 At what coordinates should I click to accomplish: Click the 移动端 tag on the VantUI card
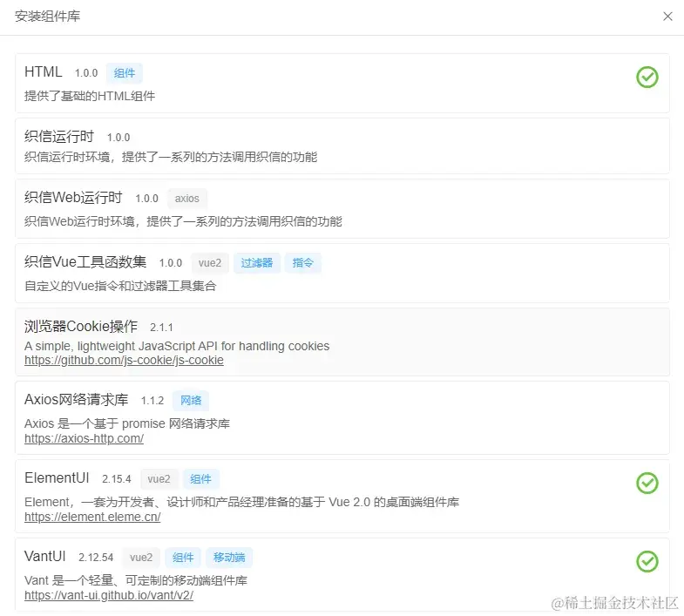229,558
